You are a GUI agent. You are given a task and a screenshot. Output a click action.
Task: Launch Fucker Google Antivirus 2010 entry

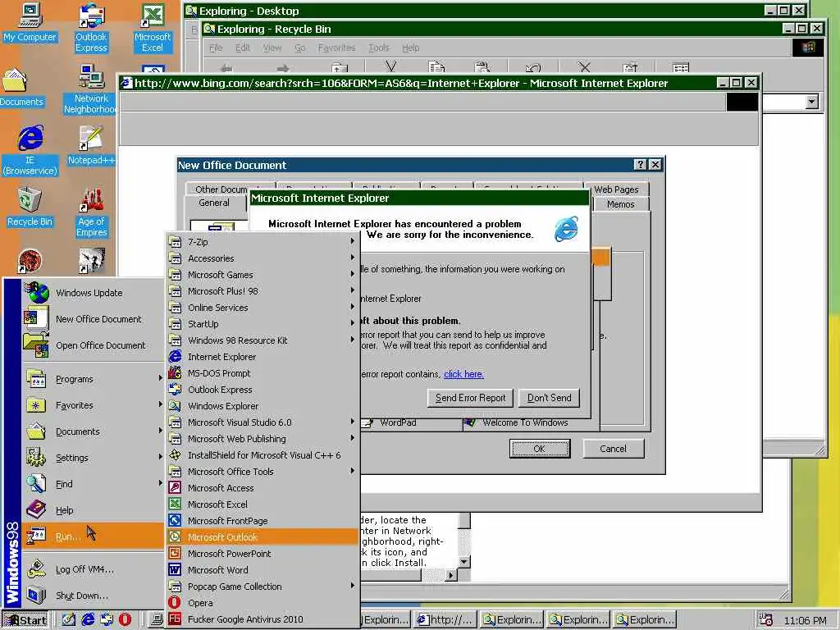click(x=262, y=619)
